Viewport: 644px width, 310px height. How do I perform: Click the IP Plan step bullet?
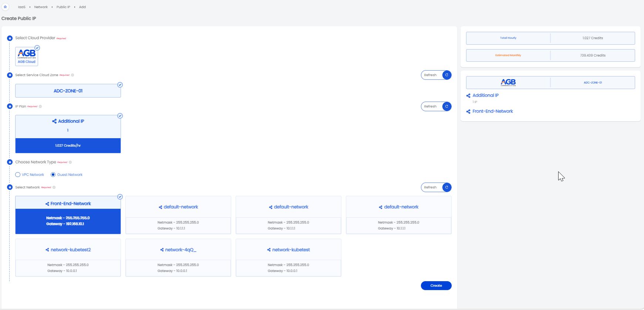click(10, 106)
